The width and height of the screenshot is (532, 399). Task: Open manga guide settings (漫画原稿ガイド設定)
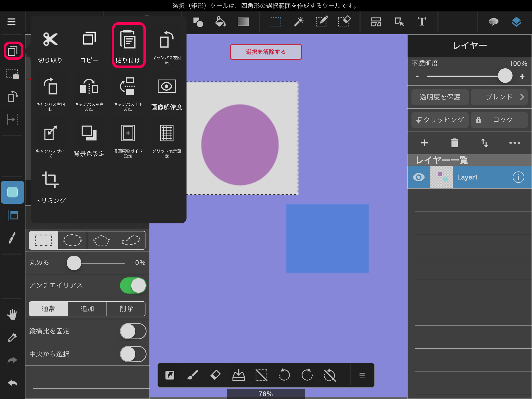[128, 141]
